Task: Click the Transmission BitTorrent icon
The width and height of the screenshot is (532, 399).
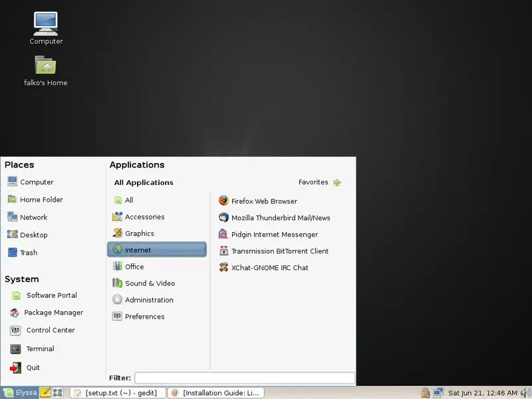Action: coord(223,251)
